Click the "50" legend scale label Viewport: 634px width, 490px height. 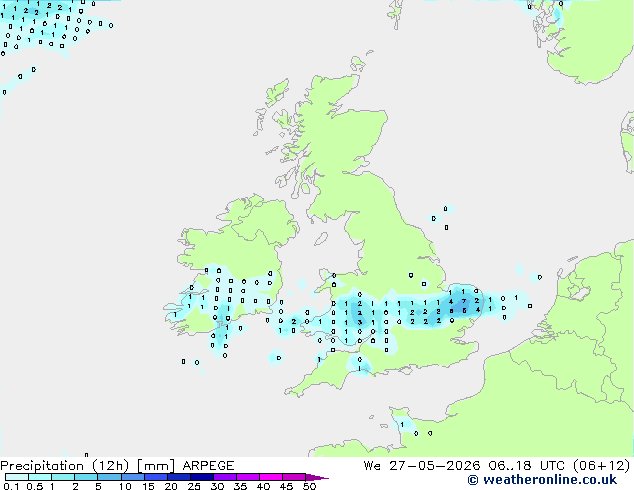[x=309, y=486]
